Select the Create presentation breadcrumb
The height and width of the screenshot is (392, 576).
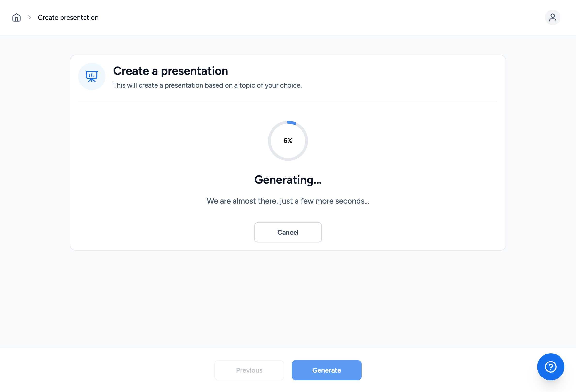pos(68,18)
